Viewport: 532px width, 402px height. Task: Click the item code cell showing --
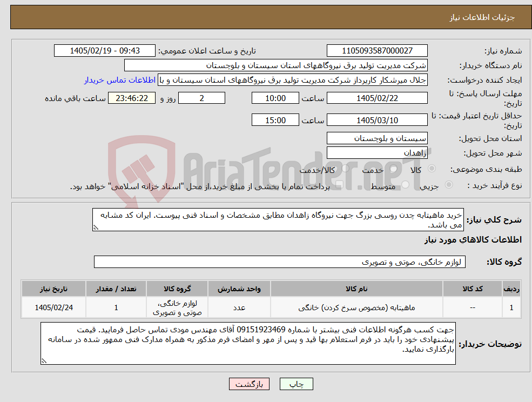point(473,307)
